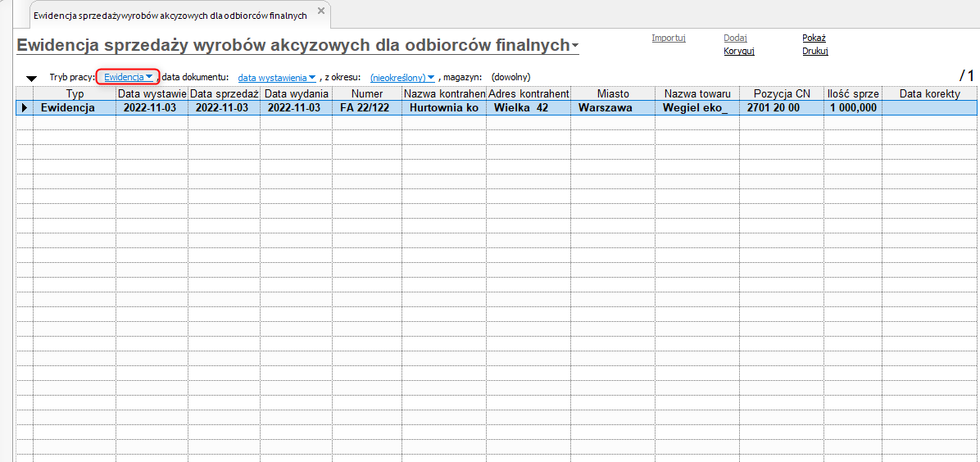Sort by the Data sprzedaży column header

[225, 93]
